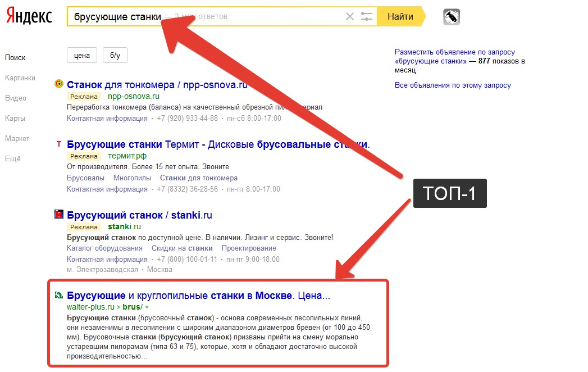Open Контактная информация for Термит ad
Viewport: 588px width, 372px height.
(107, 189)
